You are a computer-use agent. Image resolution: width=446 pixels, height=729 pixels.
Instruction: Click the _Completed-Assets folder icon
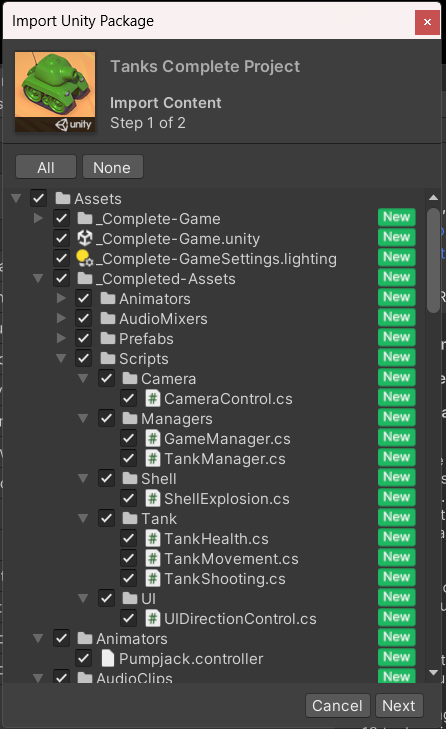tap(85, 278)
